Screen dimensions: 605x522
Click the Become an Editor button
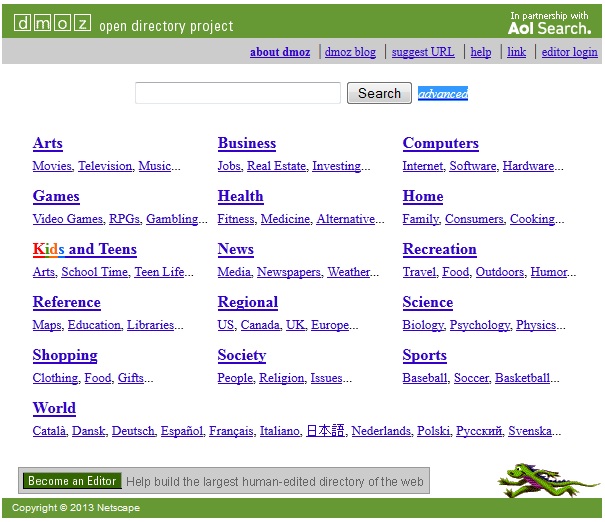(x=71, y=481)
